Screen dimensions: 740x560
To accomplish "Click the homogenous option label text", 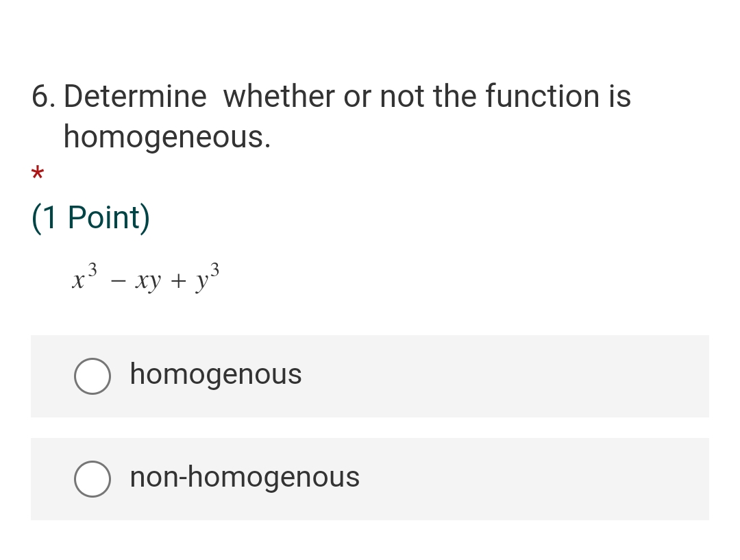I will click(215, 374).
